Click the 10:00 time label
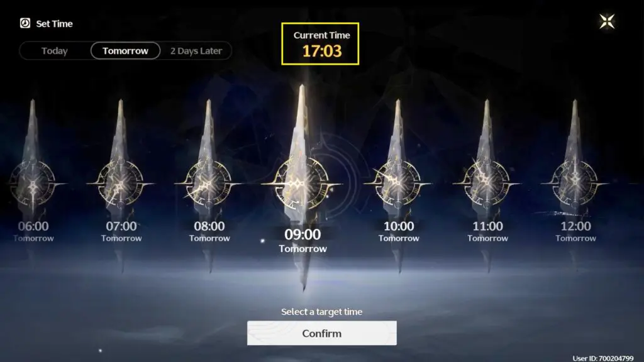Viewport: 644px width, 362px height. tap(399, 226)
